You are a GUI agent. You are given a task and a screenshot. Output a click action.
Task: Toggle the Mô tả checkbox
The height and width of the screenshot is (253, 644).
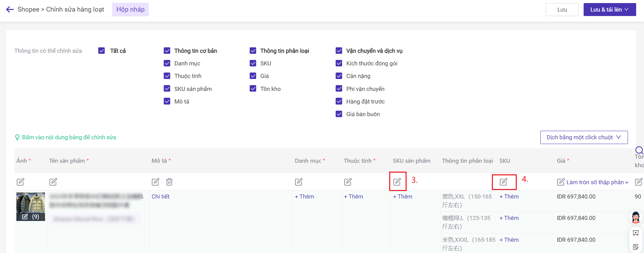pyautogui.click(x=167, y=101)
